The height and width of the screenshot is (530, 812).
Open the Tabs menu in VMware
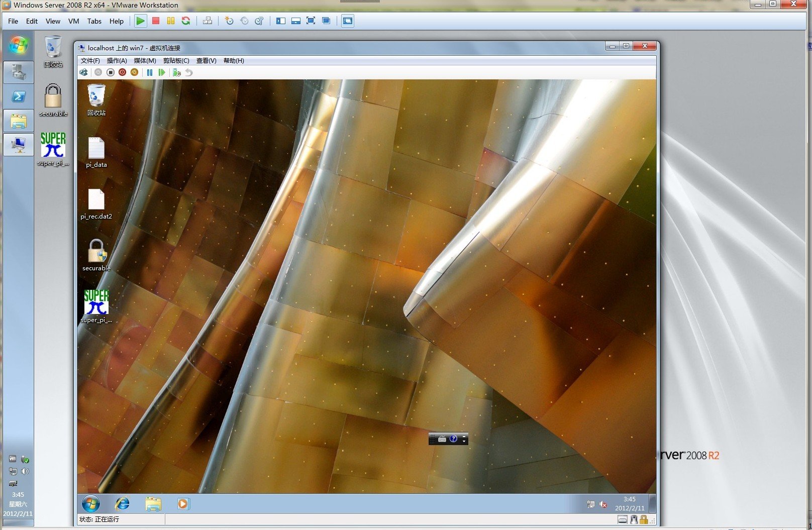pyautogui.click(x=94, y=21)
